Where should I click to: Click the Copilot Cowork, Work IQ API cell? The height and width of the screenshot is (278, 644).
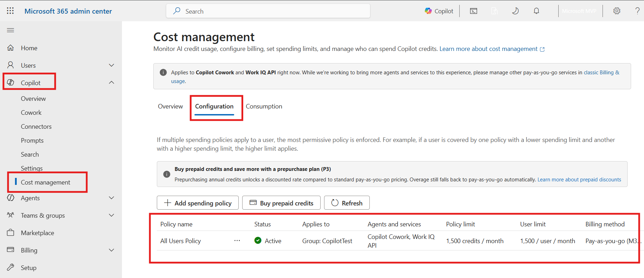pyautogui.click(x=401, y=241)
